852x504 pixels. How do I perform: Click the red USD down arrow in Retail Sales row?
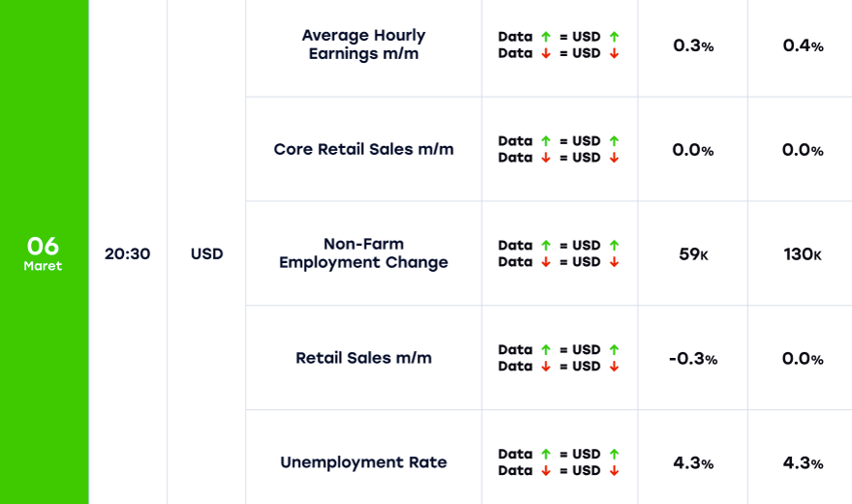pos(614,367)
